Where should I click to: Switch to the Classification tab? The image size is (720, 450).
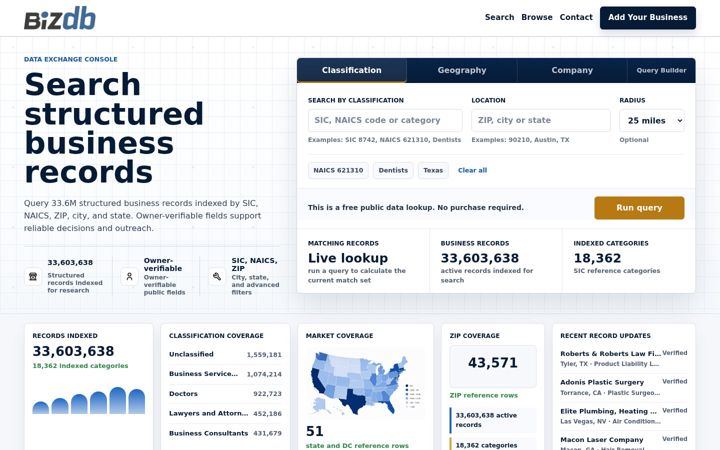tap(352, 70)
